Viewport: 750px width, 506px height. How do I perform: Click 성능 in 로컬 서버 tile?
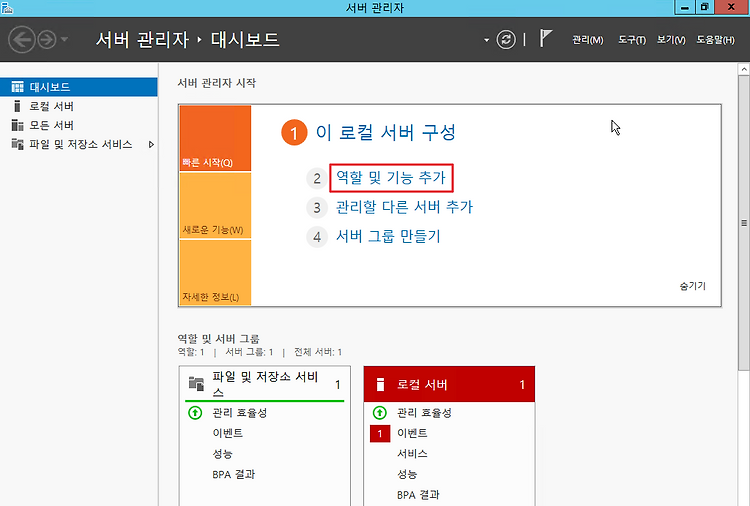407,474
